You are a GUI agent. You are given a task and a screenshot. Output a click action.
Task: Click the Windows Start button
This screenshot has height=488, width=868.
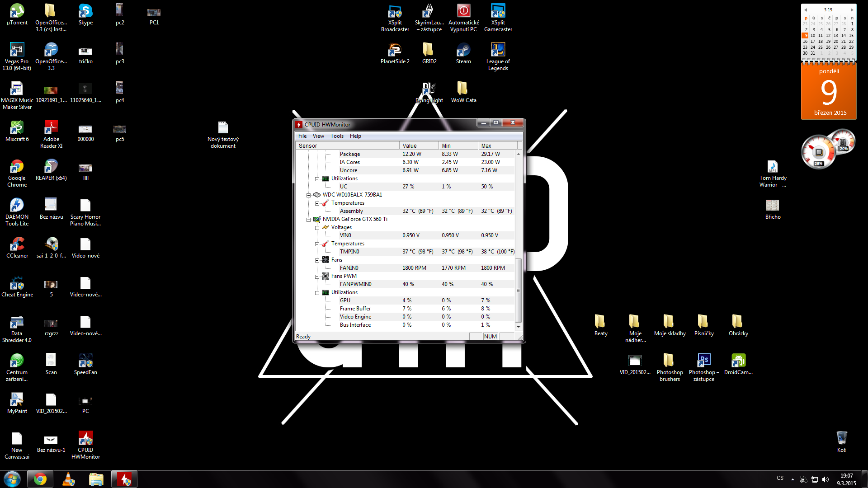pyautogui.click(x=12, y=479)
